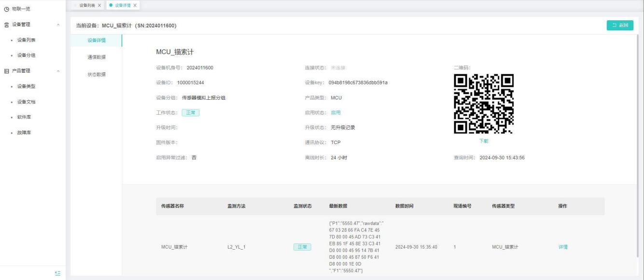
Task: Close the 设备列表 tab
Action: (x=99, y=5)
